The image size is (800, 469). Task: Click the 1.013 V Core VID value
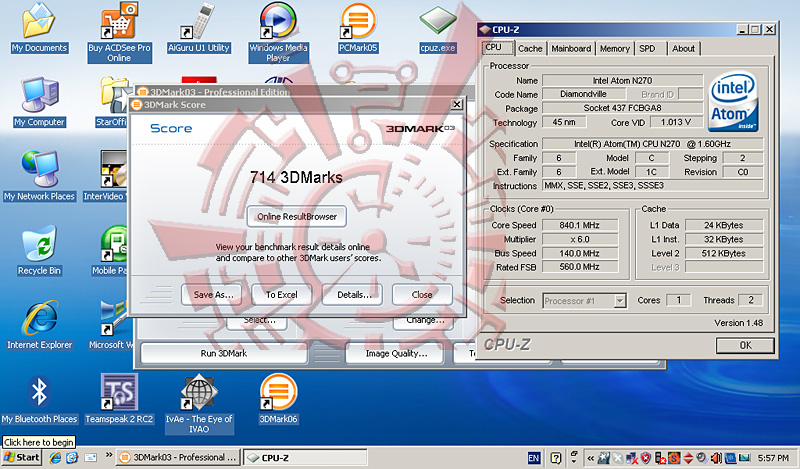[x=676, y=122]
